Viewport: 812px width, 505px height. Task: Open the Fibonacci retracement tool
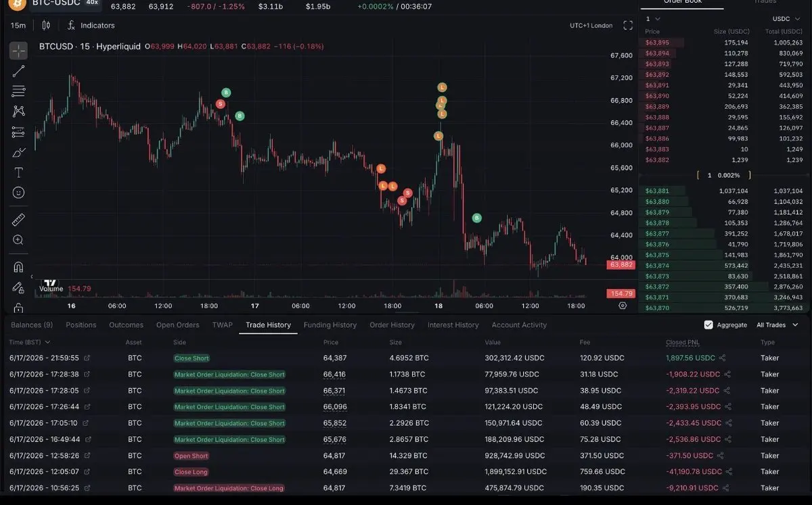pos(18,91)
